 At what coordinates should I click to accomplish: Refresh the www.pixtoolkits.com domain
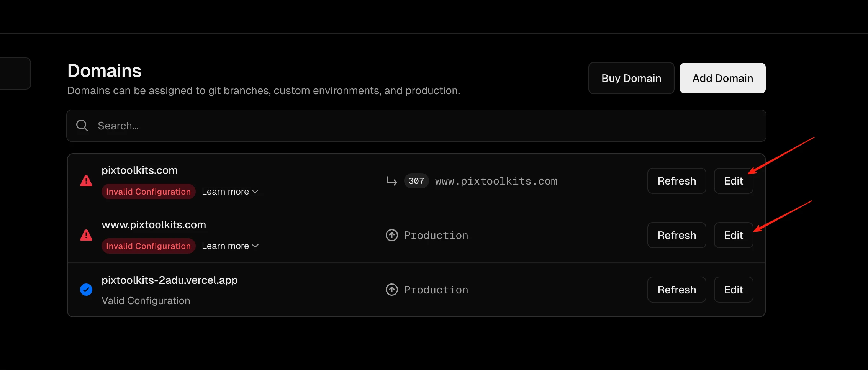point(676,235)
